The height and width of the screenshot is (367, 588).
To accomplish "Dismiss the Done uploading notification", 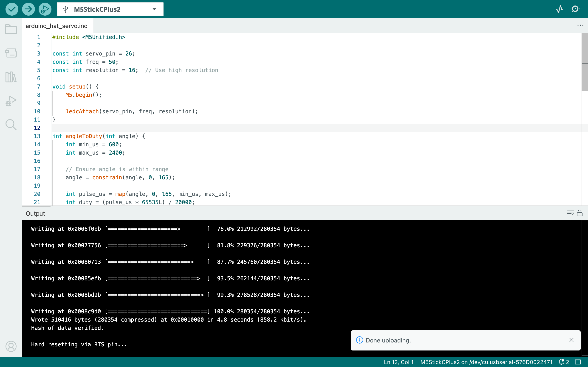I will coord(571,340).
